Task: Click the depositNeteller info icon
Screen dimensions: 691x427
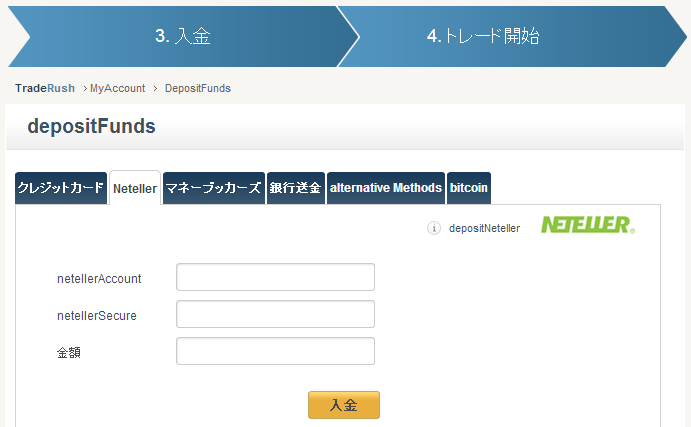Action: coord(434,228)
